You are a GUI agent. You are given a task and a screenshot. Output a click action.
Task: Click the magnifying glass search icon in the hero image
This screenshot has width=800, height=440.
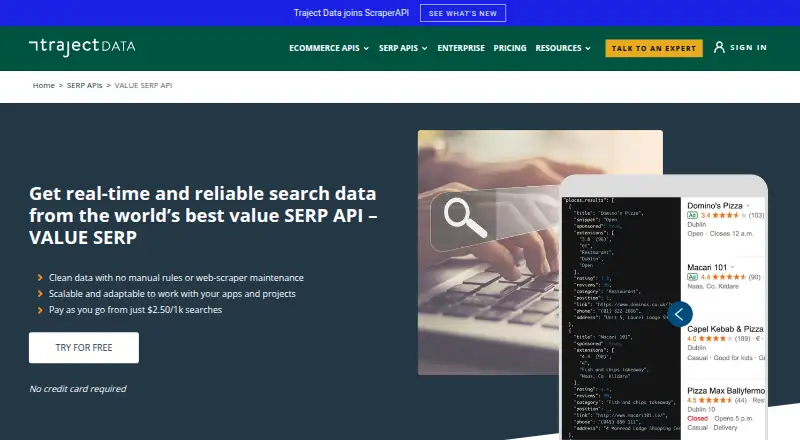[x=464, y=217]
